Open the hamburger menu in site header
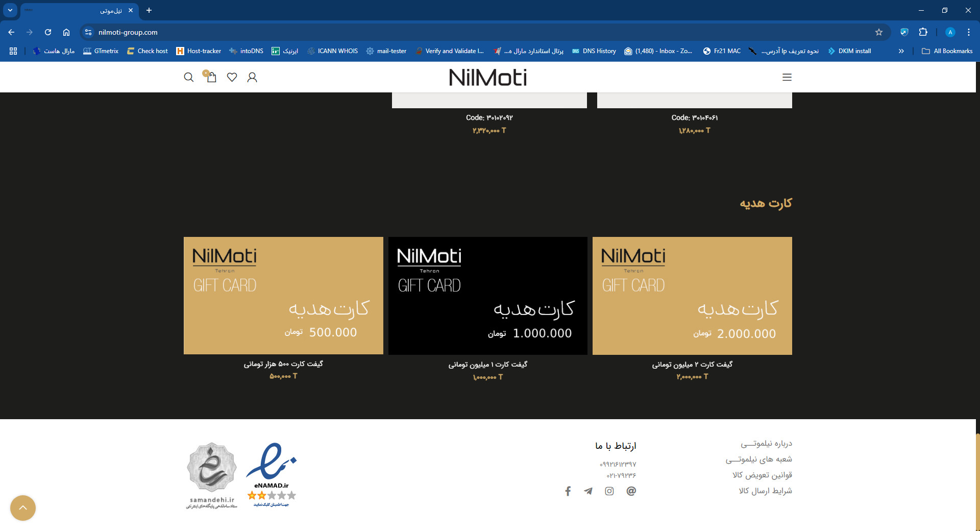 787,77
